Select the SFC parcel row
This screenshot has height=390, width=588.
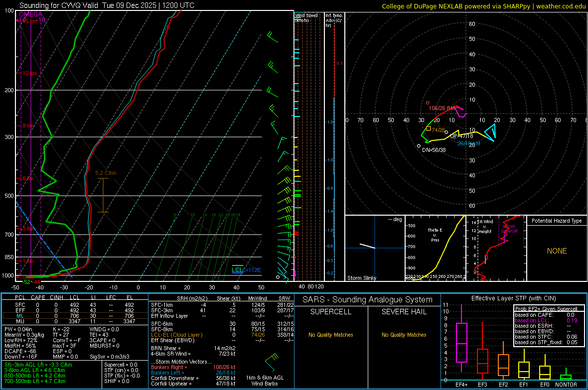[x=75, y=305]
